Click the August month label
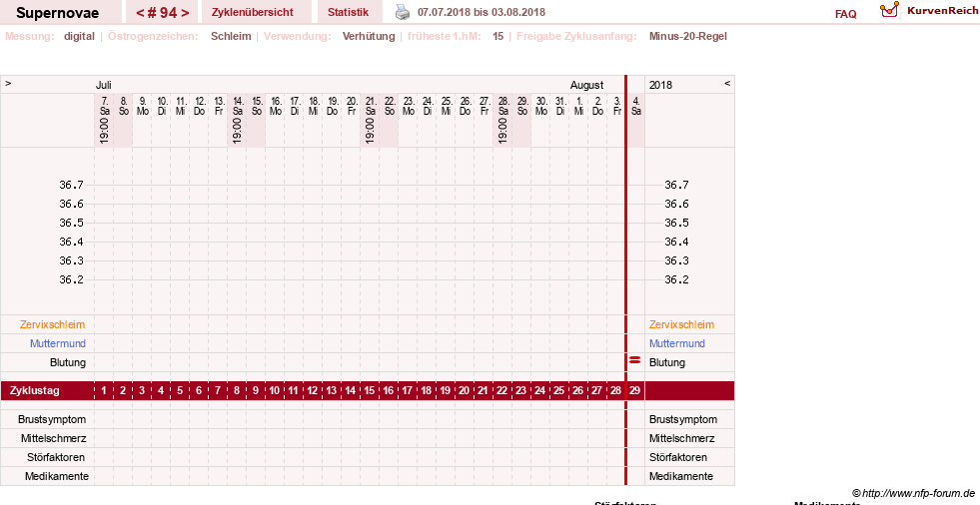Viewport: 980px width, 505px height. [586, 85]
